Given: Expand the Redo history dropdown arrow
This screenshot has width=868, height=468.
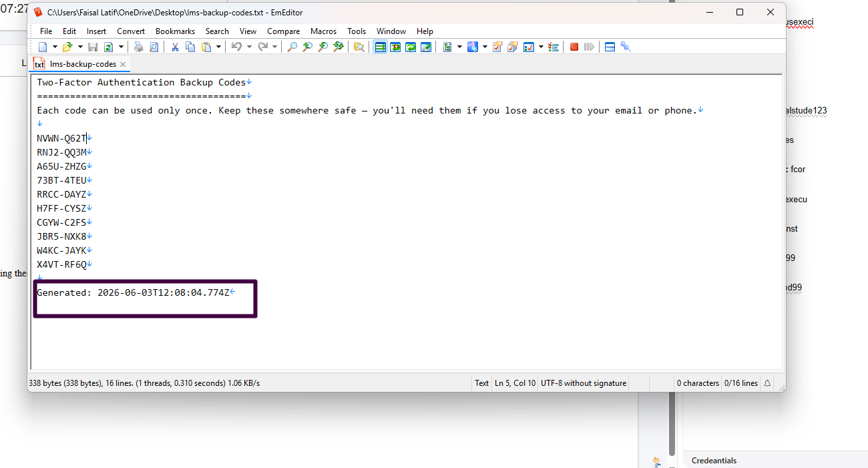Looking at the screenshot, I should [274, 47].
